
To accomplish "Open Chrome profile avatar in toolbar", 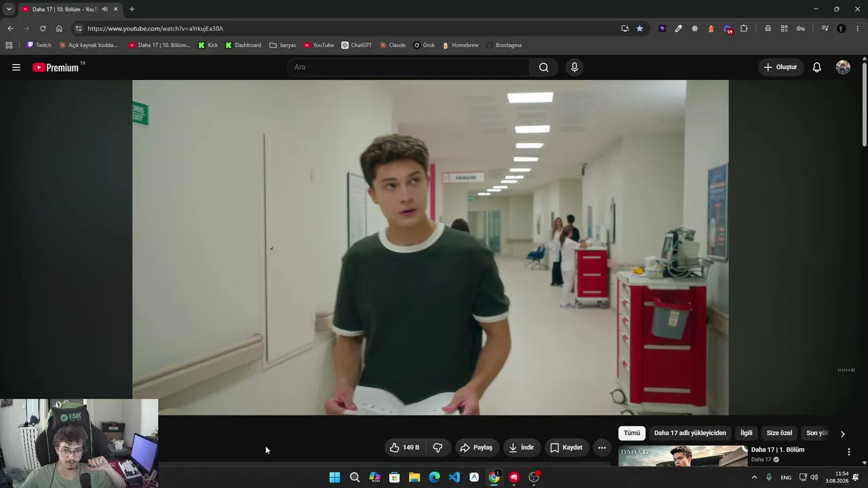I will [841, 28].
